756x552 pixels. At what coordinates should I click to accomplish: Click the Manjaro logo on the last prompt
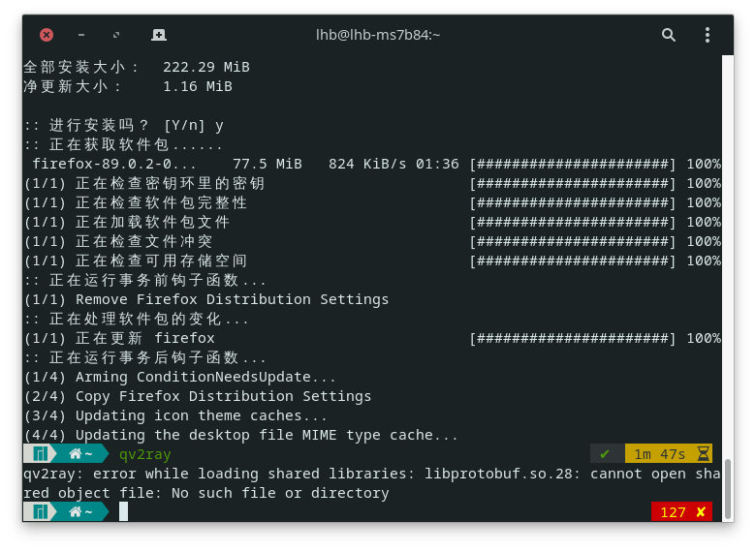[x=41, y=512]
